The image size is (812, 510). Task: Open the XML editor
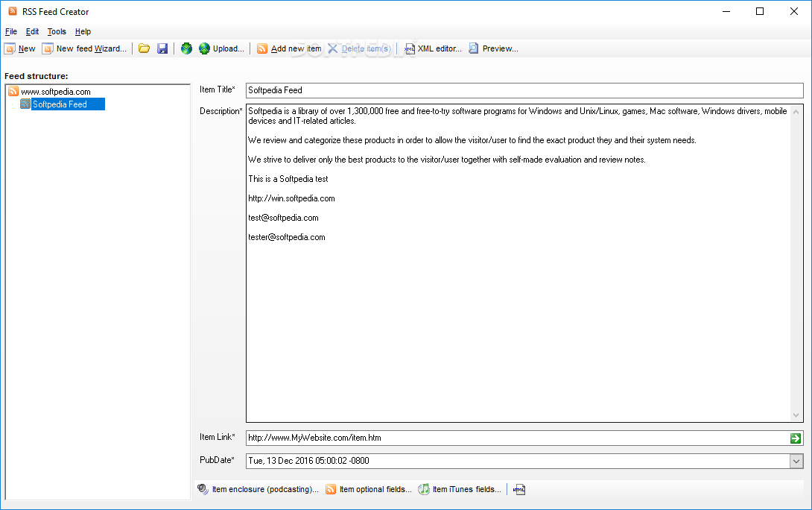pyautogui.click(x=432, y=48)
